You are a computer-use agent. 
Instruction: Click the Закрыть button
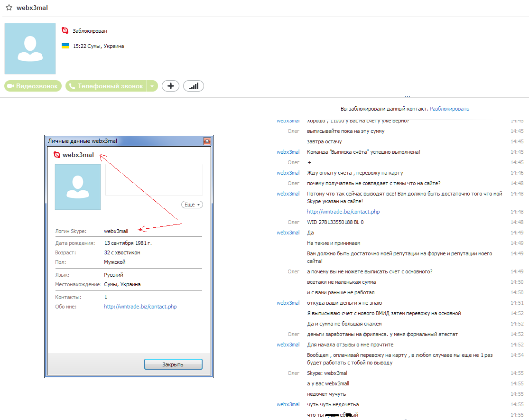(x=173, y=364)
